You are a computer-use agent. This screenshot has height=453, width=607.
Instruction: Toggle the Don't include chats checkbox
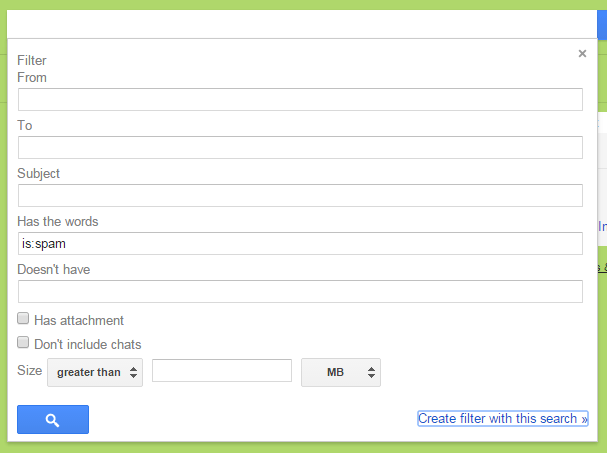(x=24, y=344)
